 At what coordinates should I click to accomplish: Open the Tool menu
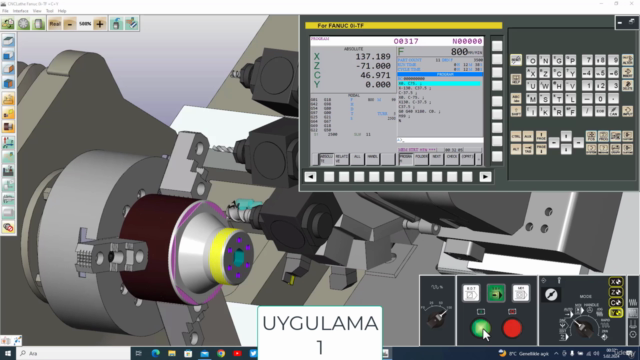(x=50, y=11)
